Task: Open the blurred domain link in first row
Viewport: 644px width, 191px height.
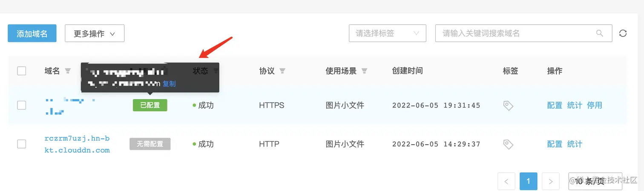Action: (70, 106)
